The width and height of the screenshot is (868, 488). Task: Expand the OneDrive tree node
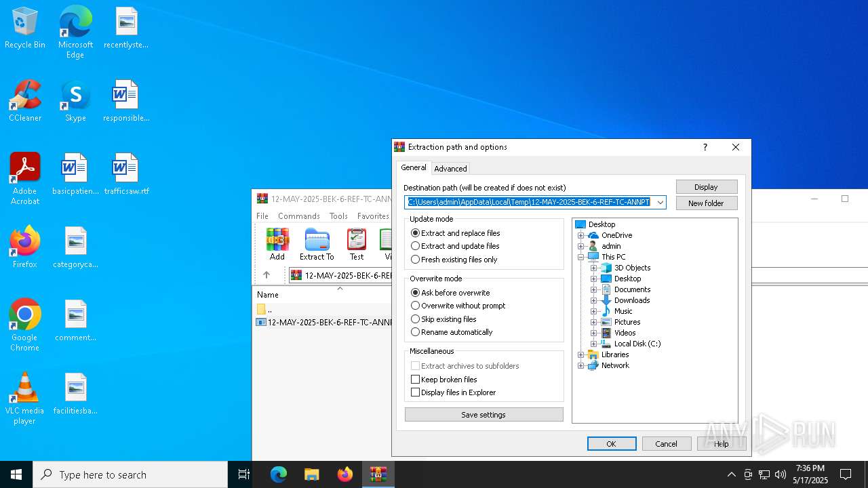coord(580,235)
